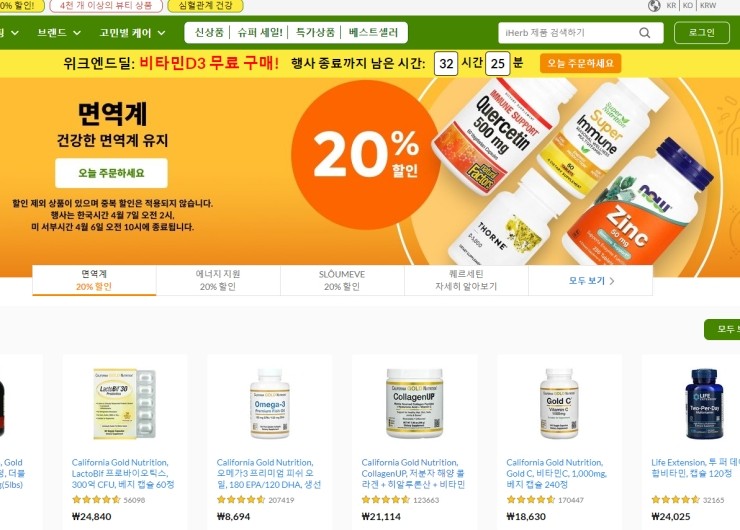Click the globe language settings icon
This screenshot has width=740, height=530.
(654, 6)
